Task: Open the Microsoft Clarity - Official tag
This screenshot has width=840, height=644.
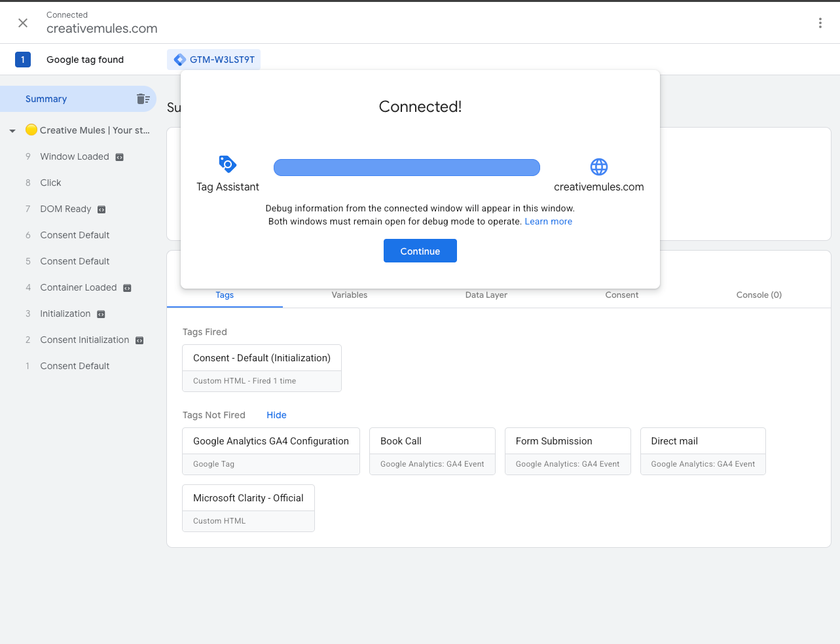Action: click(248, 508)
